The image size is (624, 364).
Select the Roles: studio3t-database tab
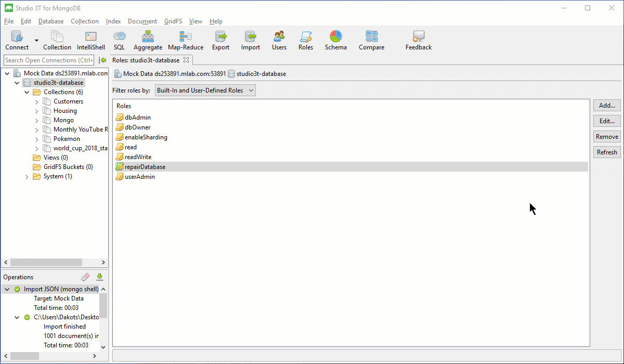point(146,60)
